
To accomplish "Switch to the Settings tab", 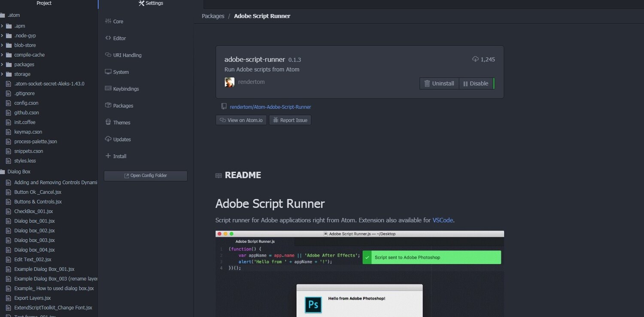I will tap(151, 3).
